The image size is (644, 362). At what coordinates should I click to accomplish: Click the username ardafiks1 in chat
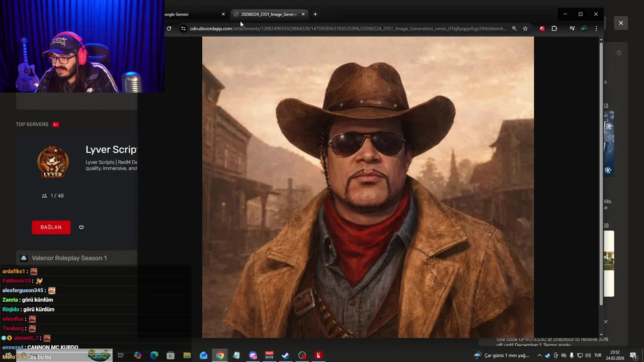[14, 271]
